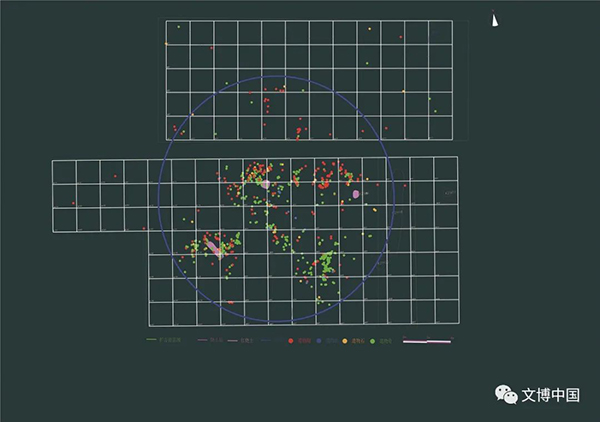Click the dense green cluster at lower right
The height and width of the screenshot is (422, 600).
(326, 264)
